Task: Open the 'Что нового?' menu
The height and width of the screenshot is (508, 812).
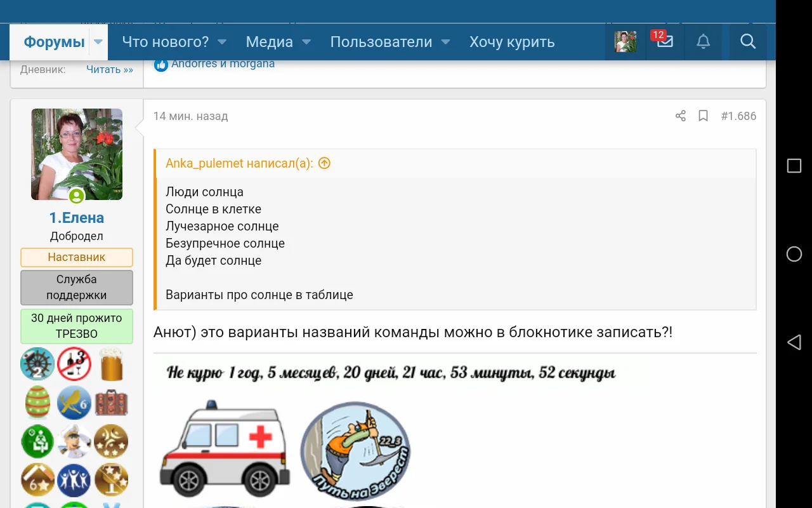Action: (166, 42)
